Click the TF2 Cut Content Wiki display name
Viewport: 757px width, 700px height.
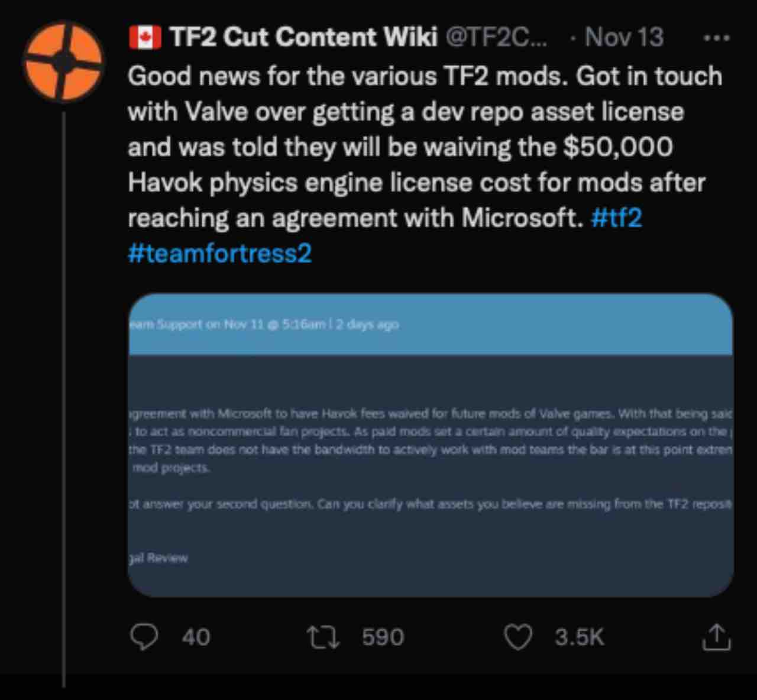303,37
